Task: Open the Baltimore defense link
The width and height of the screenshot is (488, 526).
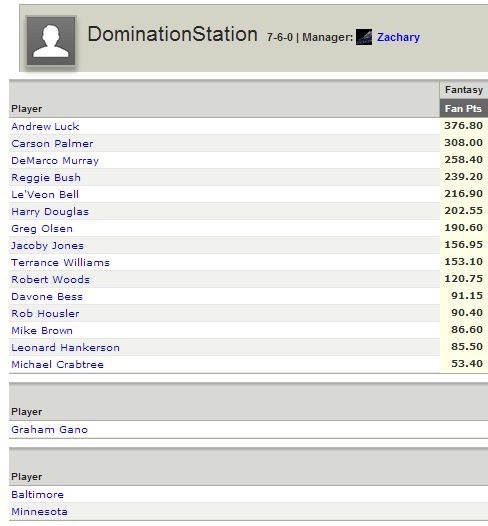Action: 37,495
